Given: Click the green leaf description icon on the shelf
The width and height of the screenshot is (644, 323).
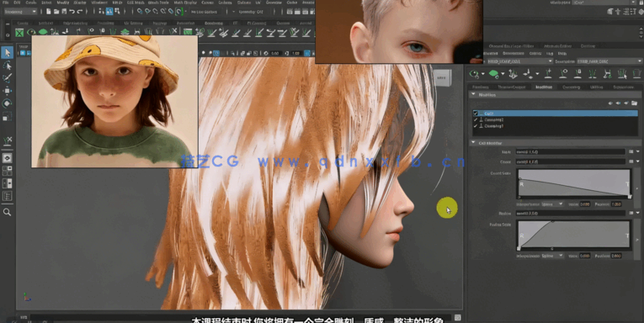Looking at the screenshot, I should tap(43, 32).
